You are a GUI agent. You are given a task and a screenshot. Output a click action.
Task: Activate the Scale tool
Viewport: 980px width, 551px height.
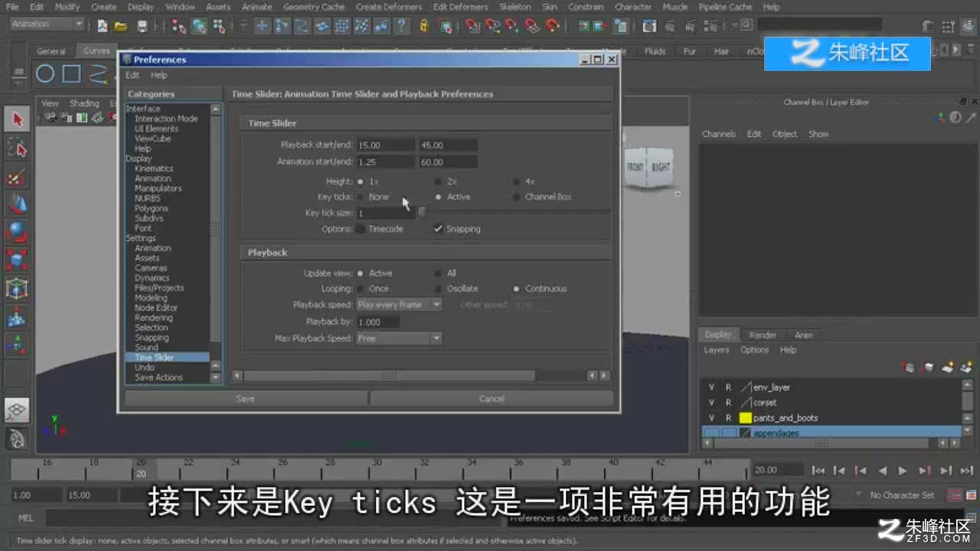tap(17, 259)
